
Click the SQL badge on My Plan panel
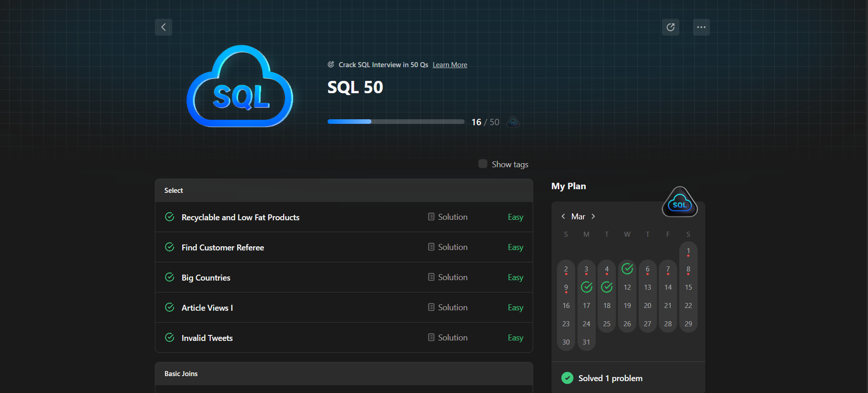point(680,202)
